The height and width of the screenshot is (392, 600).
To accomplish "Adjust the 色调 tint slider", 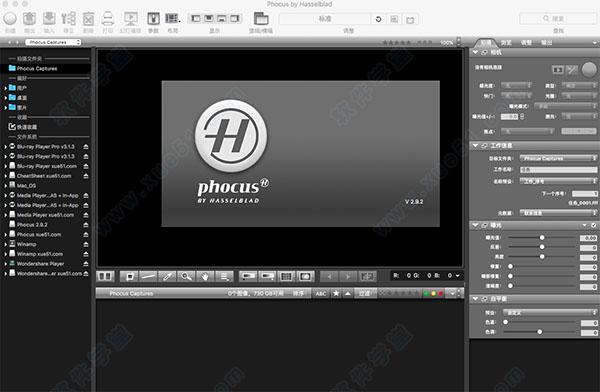I will coord(540,332).
